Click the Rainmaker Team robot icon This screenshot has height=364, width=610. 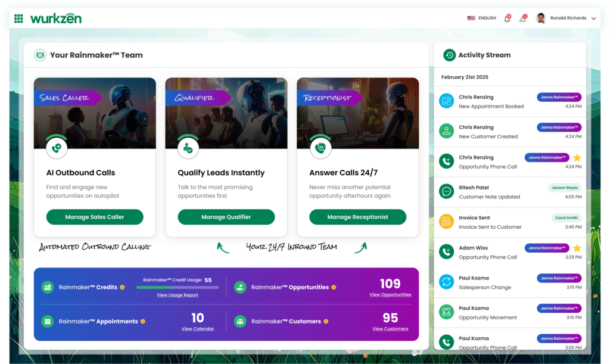[x=40, y=55]
